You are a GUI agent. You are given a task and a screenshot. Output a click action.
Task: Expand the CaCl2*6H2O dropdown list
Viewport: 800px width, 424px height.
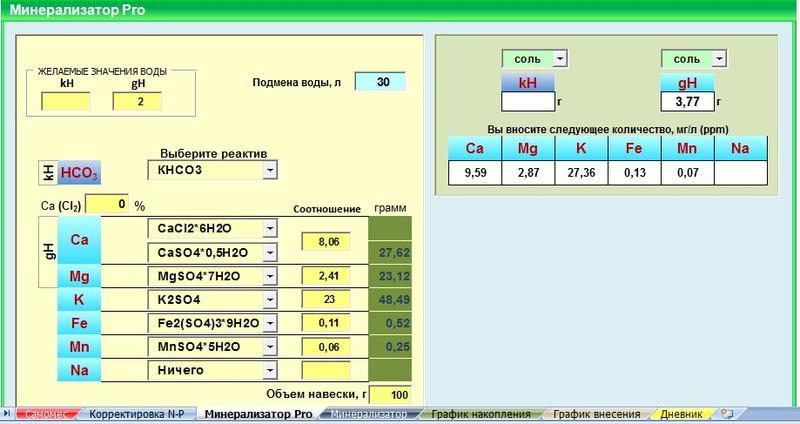tap(270, 228)
